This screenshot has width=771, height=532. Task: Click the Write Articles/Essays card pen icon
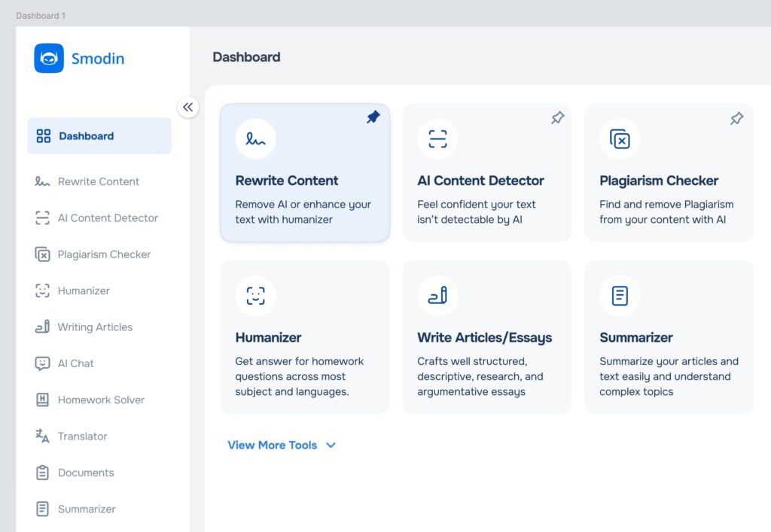(x=437, y=296)
